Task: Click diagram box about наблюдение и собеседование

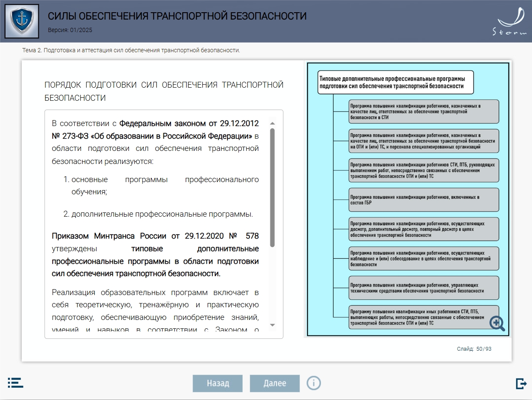Action: tap(424, 259)
